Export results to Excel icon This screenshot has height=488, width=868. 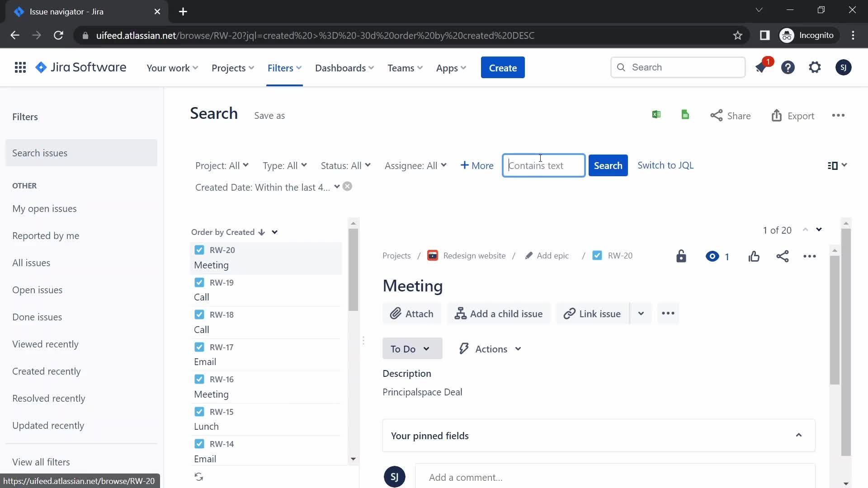pyautogui.click(x=656, y=115)
